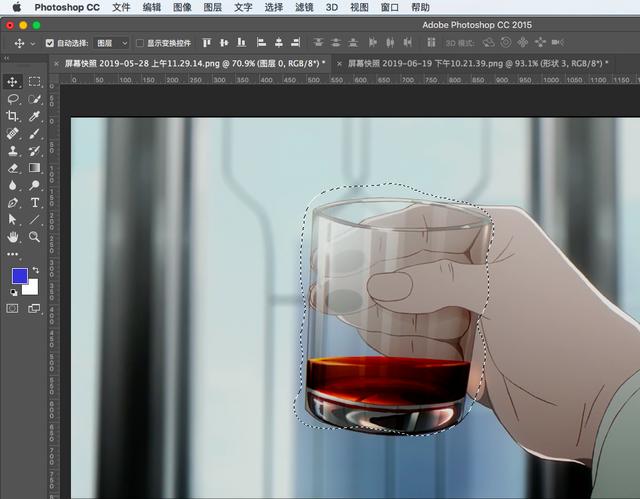Click Distribute Vertical Centers button
The height and width of the screenshot is (499, 640).
(x=336, y=42)
